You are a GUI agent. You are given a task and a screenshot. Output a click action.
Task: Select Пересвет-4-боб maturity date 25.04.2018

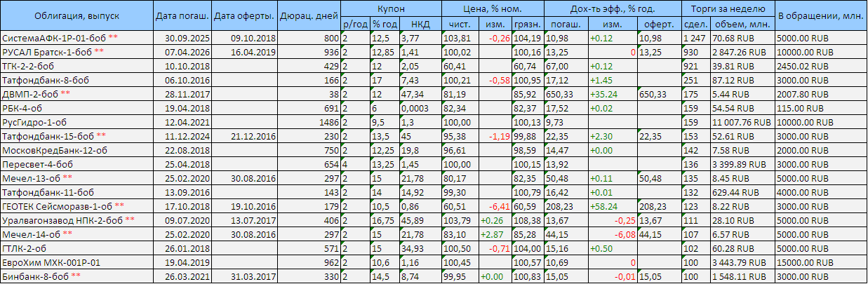181,163
